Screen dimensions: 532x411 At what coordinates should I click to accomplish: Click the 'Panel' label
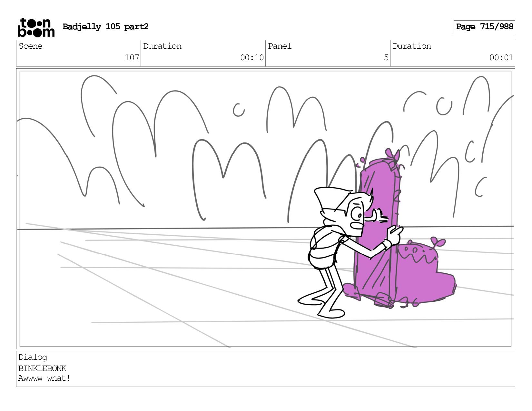pos(280,46)
